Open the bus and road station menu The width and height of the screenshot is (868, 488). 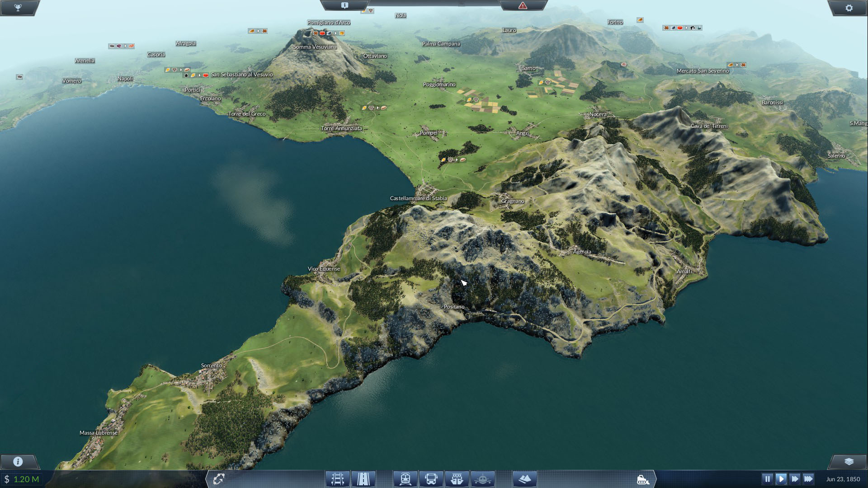coord(431,479)
